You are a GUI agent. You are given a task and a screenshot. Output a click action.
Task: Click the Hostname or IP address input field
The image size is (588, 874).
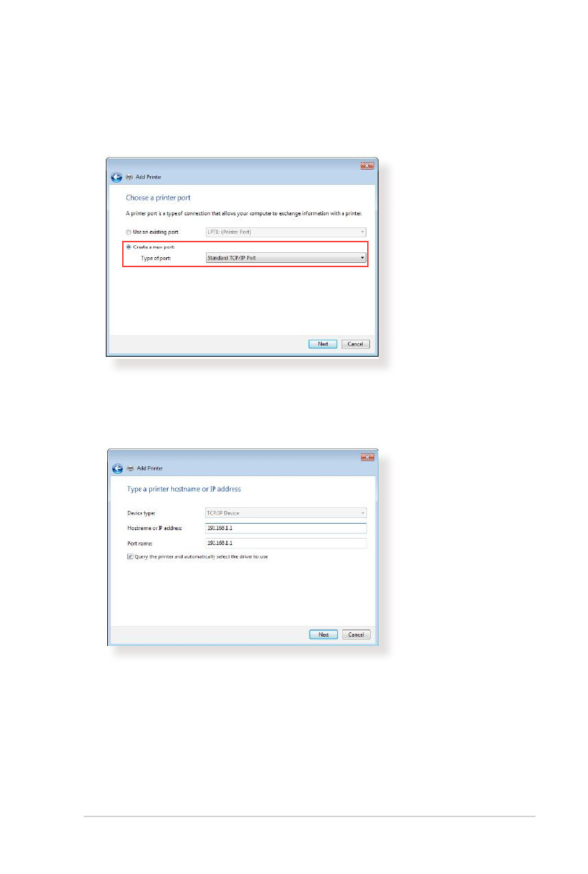click(285, 528)
